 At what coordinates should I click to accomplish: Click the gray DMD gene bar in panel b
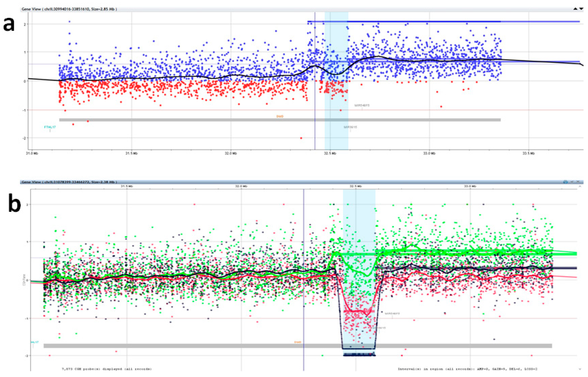click(298, 346)
